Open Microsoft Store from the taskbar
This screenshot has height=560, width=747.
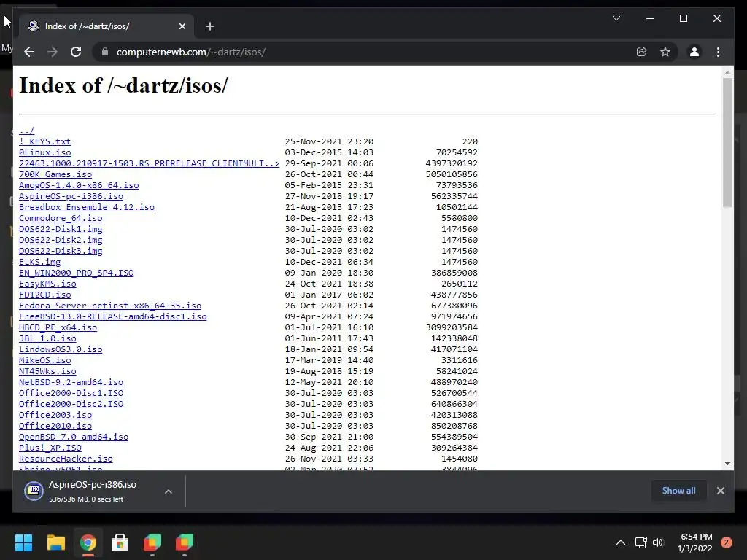pos(120,542)
